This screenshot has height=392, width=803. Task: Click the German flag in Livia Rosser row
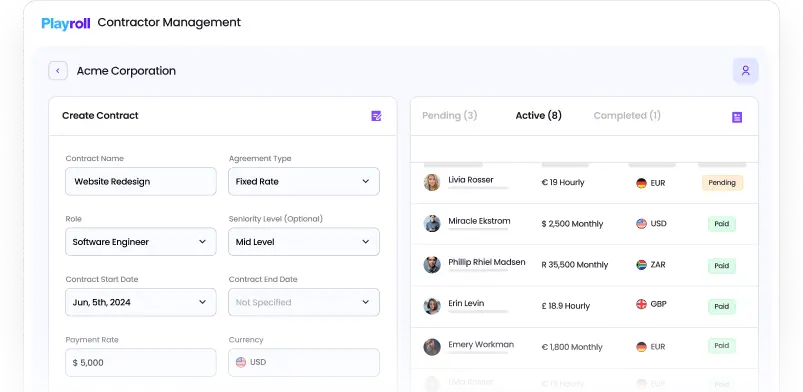tap(641, 183)
